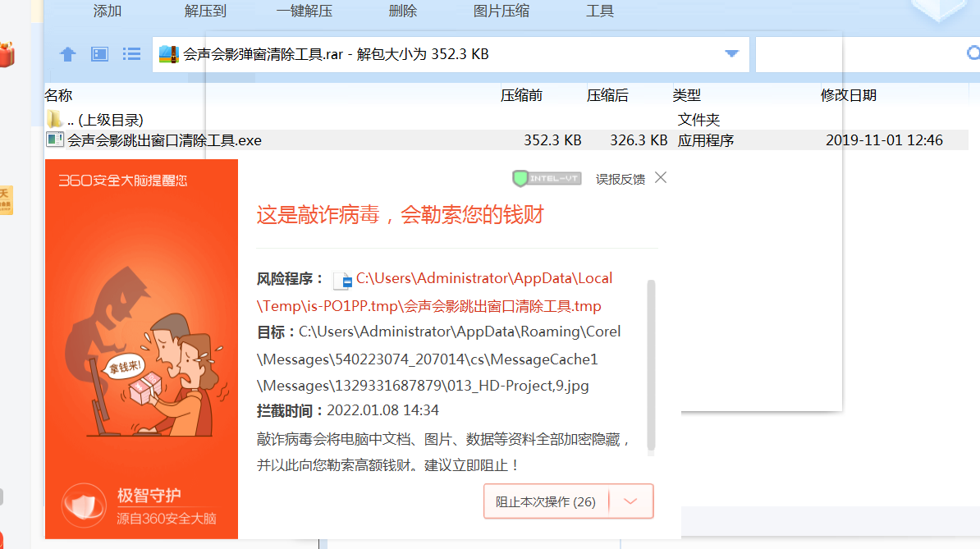Viewport: 980px width, 549px height.
Task: Expand the block operation dropdown chevron
Action: [x=630, y=501]
